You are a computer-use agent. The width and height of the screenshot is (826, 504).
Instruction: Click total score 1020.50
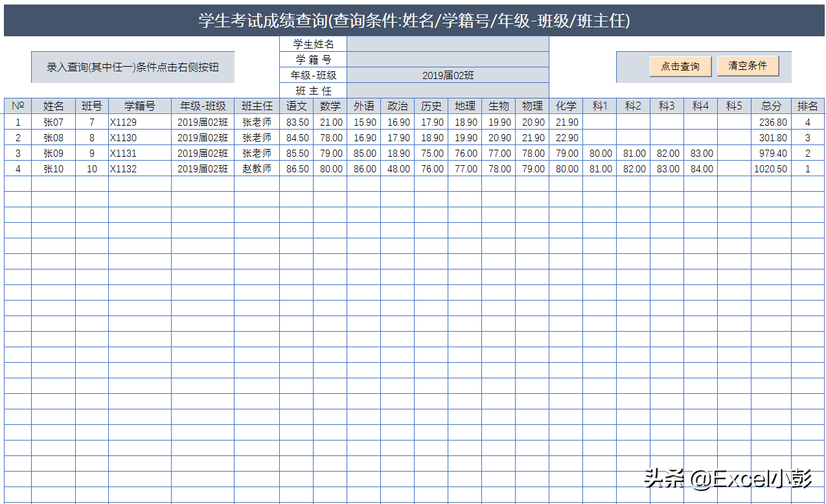[772, 169]
